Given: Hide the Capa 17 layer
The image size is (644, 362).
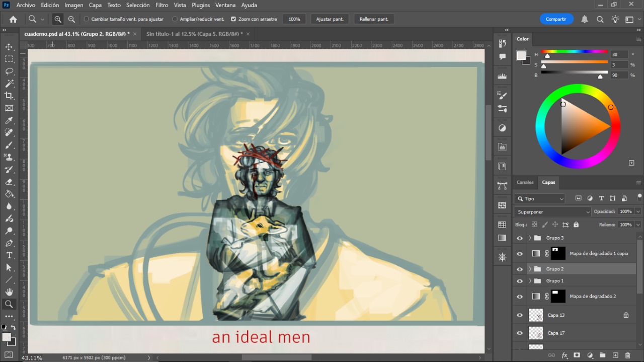Looking at the screenshot, I should pos(520,333).
